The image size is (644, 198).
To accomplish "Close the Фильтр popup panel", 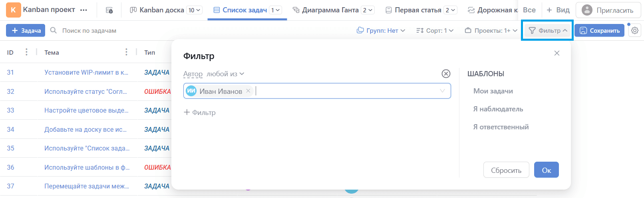I will (557, 53).
